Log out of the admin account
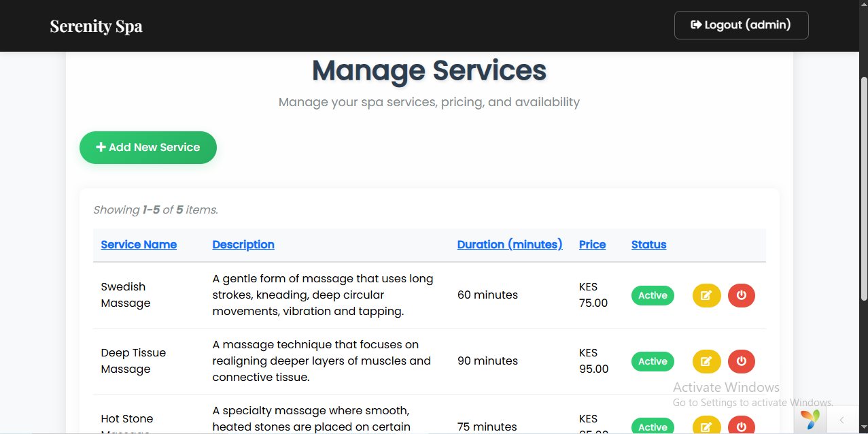868x434 pixels. coord(741,25)
